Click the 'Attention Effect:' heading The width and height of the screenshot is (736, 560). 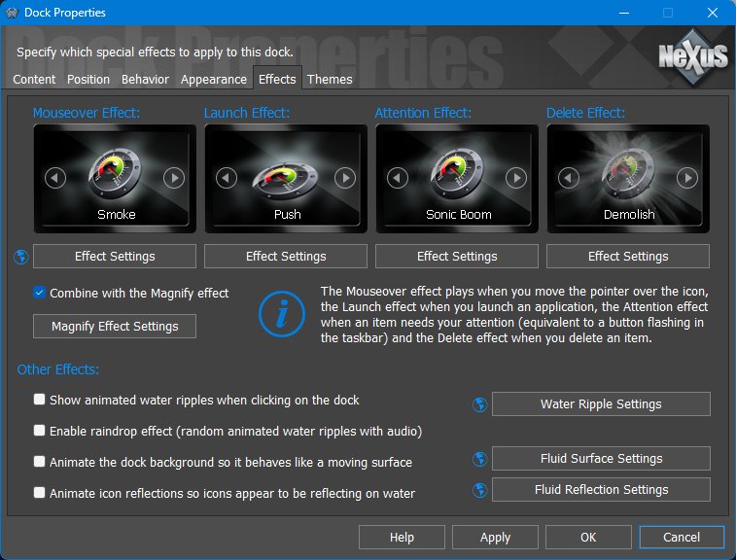[x=423, y=113]
